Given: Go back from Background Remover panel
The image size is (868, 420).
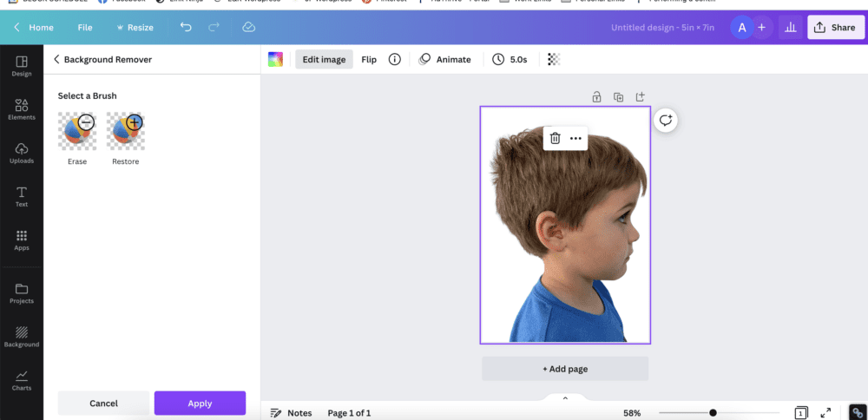Looking at the screenshot, I should tap(56, 59).
